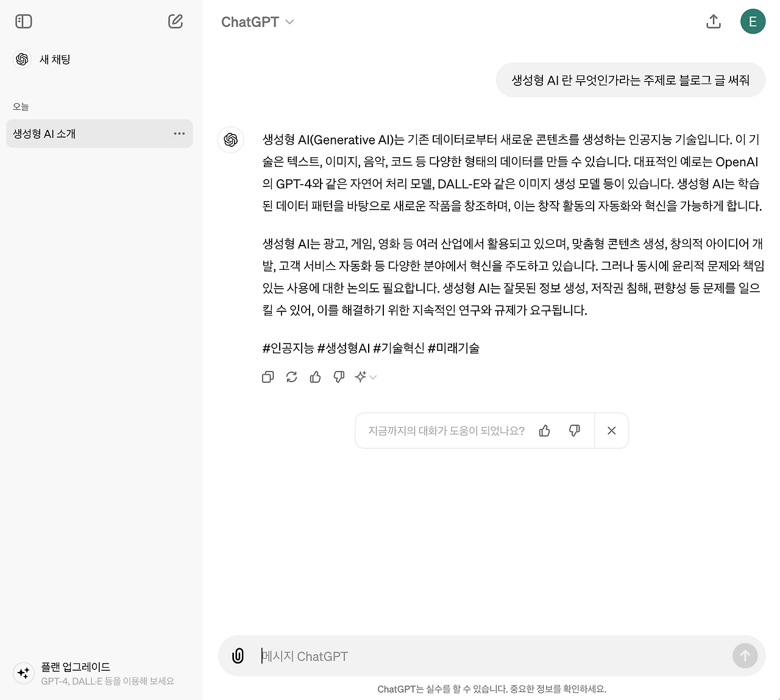
Task: Open options menu for 생성형 AI 소개 chat
Action: pyautogui.click(x=179, y=133)
